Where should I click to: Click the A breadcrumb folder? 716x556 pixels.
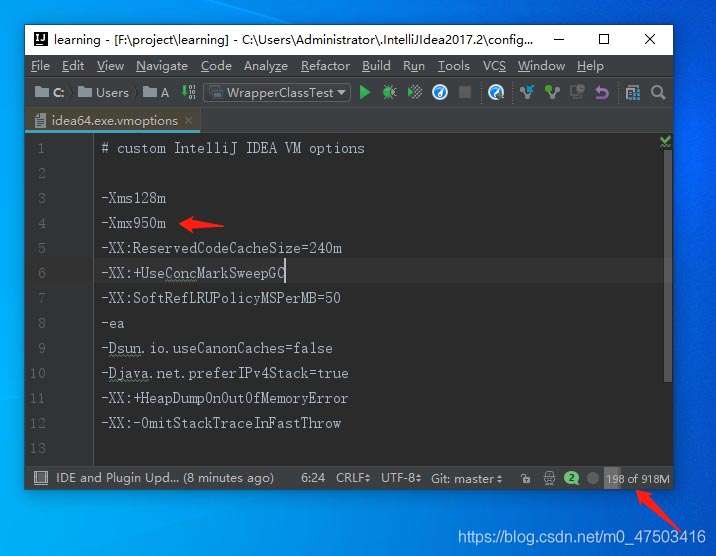(x=156, y=93)
